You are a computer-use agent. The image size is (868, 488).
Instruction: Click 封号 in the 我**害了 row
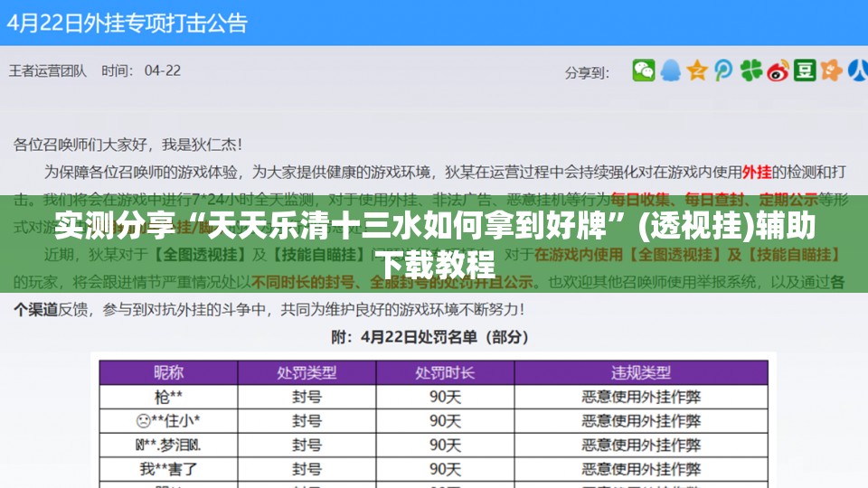(x=307, y=469)
